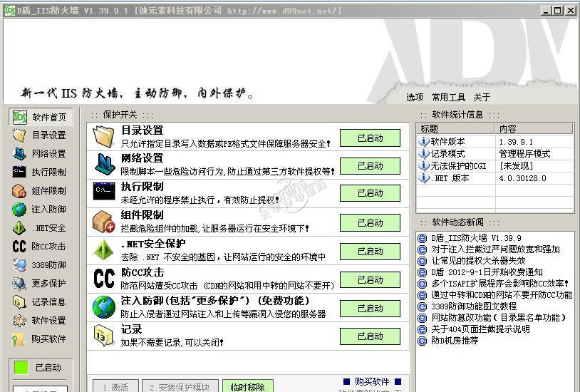Viewport: 580px width, 392px height.
Task: Select the 管理程序模式 value cell
Action: click(x=524, y=154)
